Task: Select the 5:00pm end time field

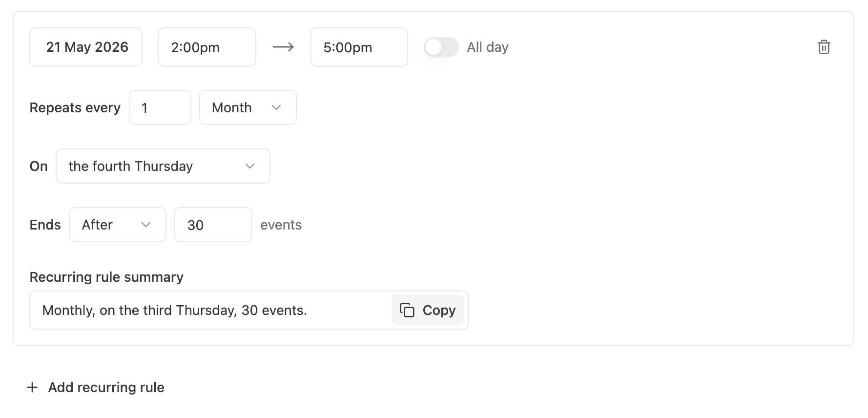Action: (359, 47)
